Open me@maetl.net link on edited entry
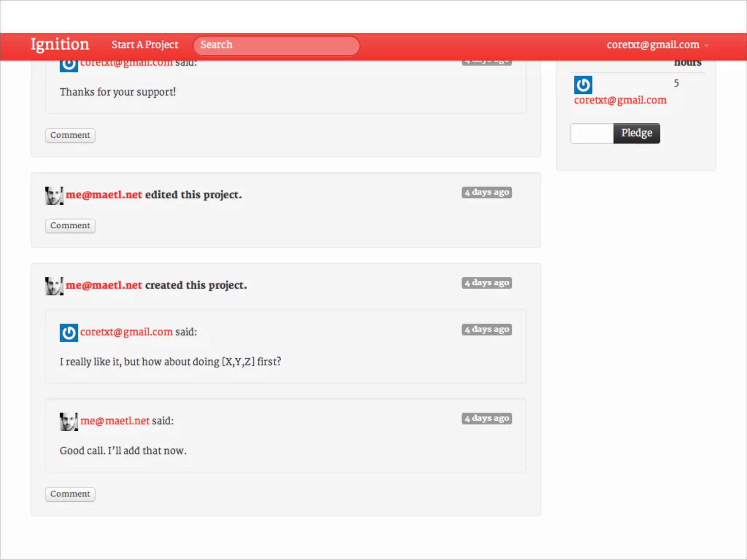Image resolution: width=747 pixels, height=560 pixels. pyautogui.click(x=104, y=195)
